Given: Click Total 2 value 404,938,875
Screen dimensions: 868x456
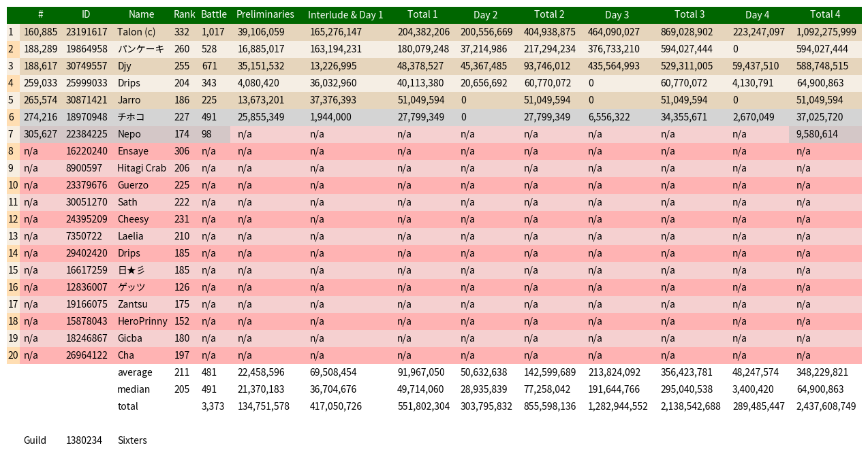Looking at the screenshot, I should point(550,32).
